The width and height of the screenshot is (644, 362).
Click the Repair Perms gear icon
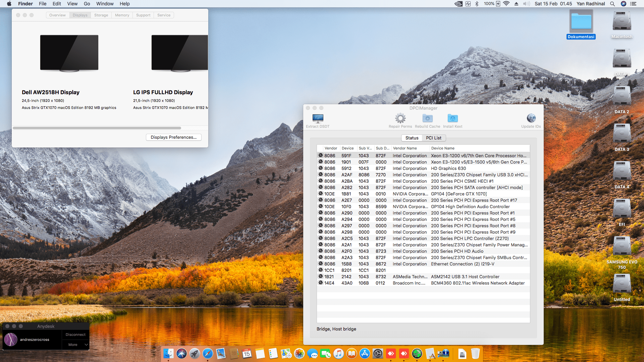[x=400, y=118]
